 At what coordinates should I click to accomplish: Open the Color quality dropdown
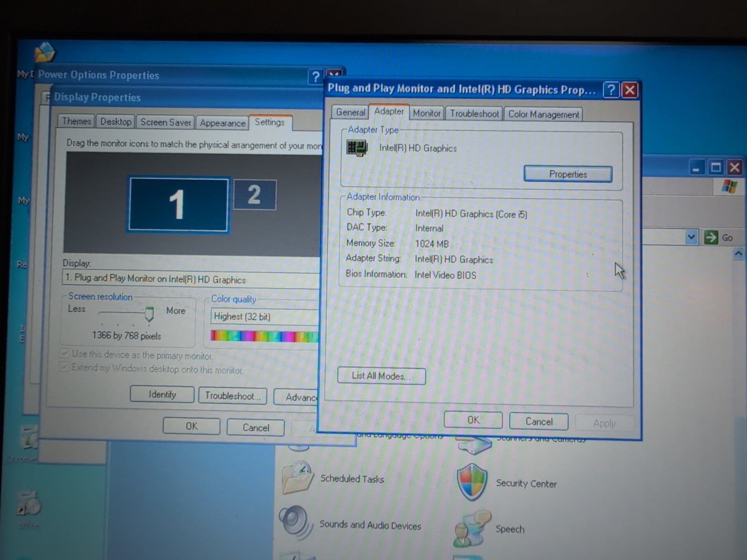[x=265, y=316]
